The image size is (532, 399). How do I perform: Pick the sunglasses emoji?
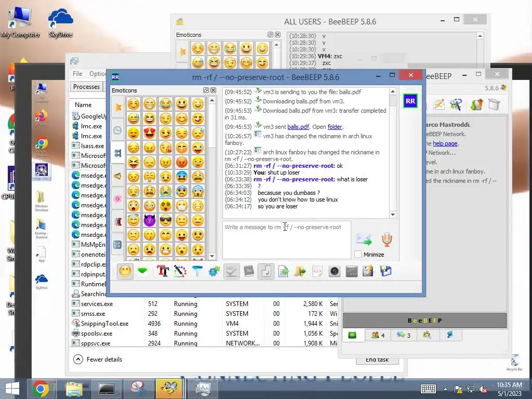pos(166,220)
